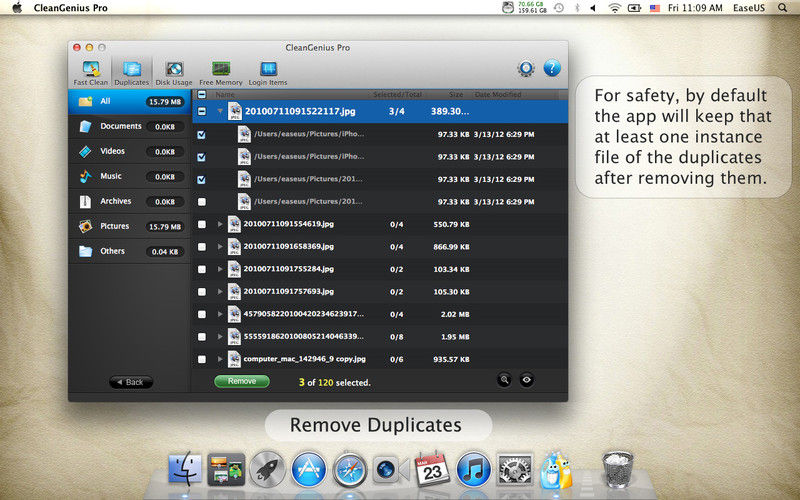
Task: Click the blue help question mark icon
Action: [x=551, y=69]
